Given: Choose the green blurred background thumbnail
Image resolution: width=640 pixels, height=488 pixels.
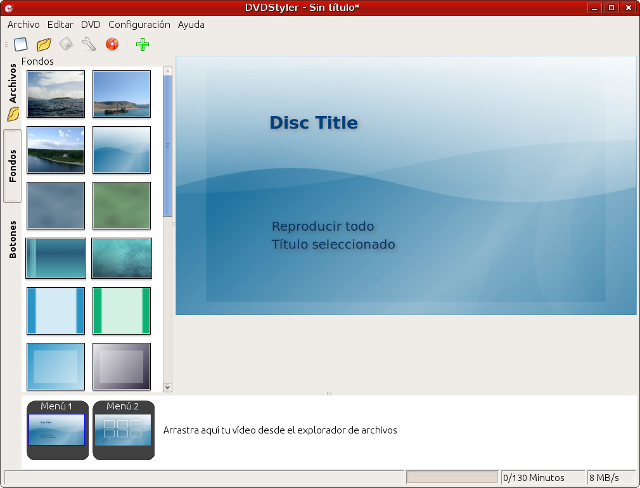Looking at the screenshot, I should point(121,205).
